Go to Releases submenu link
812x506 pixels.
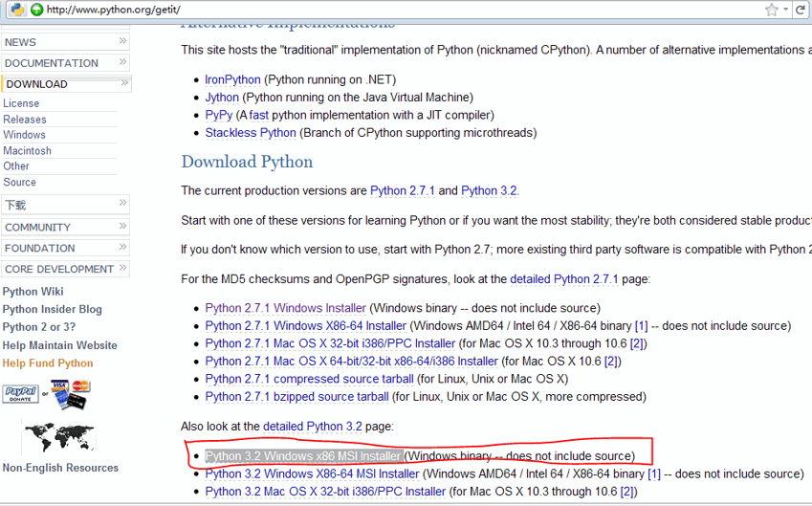(x=25, y=120)
